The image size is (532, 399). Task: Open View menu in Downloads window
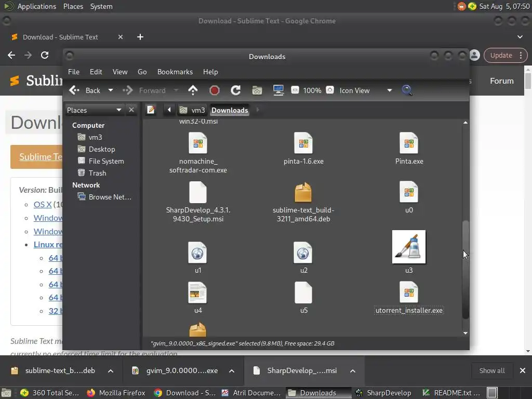[120, 72]
